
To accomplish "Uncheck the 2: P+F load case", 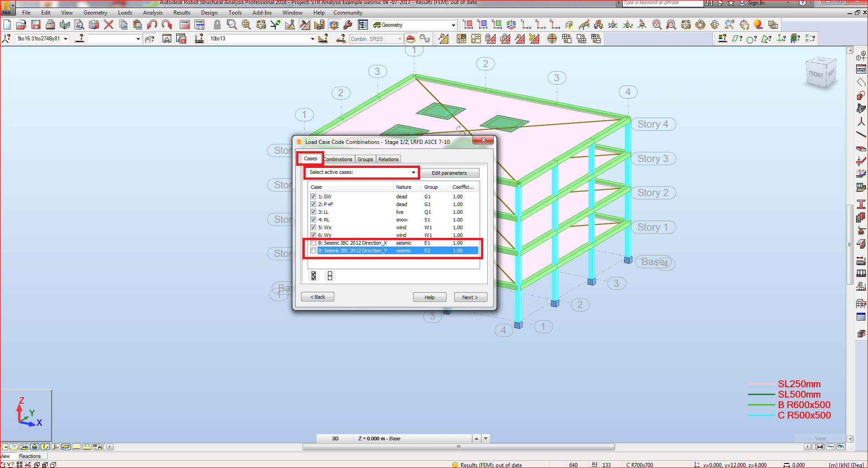I will point(313,204).
